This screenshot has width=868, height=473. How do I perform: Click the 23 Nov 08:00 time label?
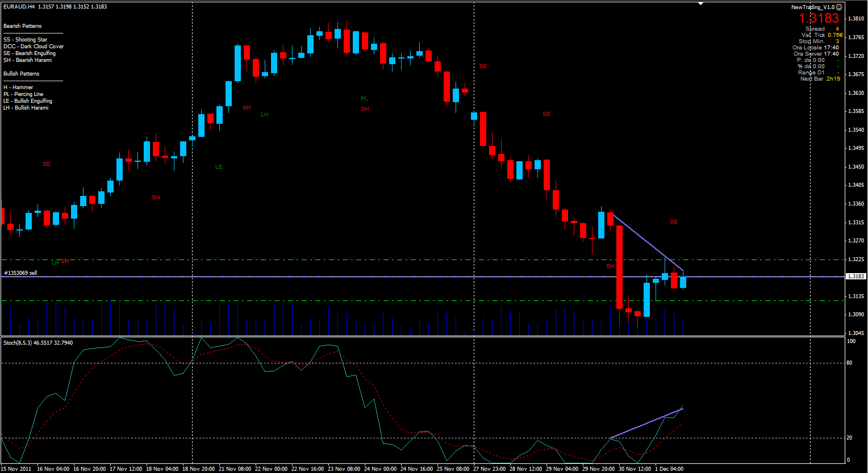coord(344,469)
